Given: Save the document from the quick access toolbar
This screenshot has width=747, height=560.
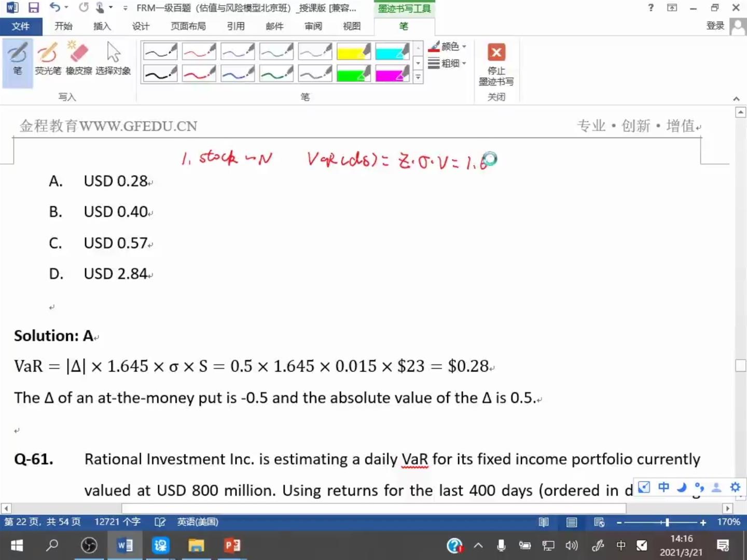Looking at the screenshot, I should pyautogui.click(x=34, y=8).
